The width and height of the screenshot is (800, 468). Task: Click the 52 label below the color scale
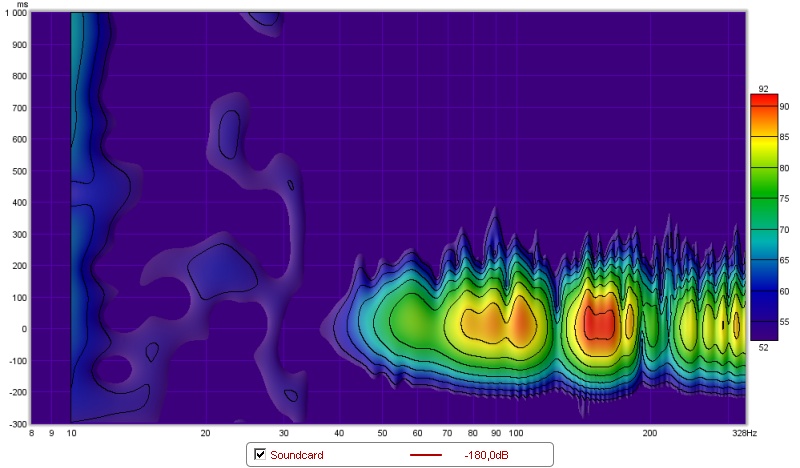[763, 347]
